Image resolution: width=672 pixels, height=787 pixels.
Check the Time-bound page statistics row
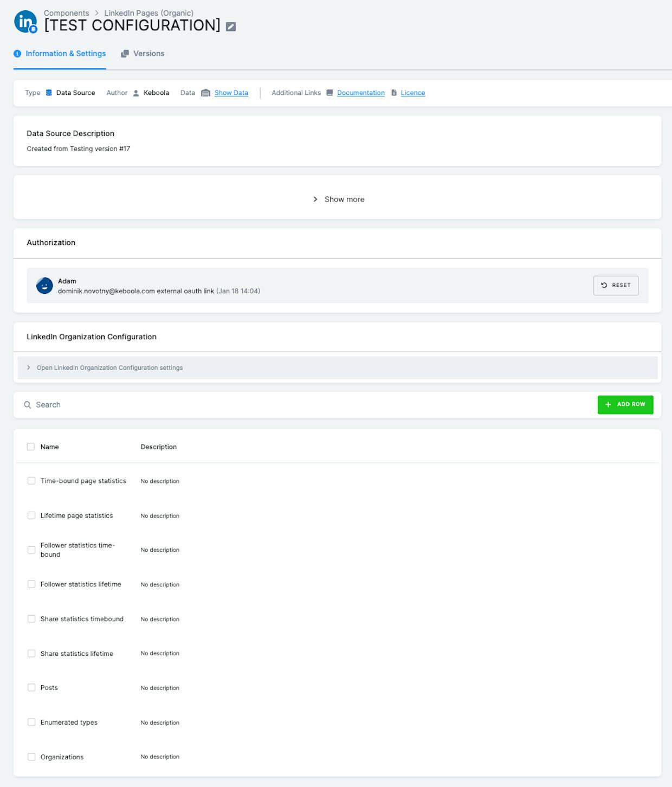pos(31,481)
